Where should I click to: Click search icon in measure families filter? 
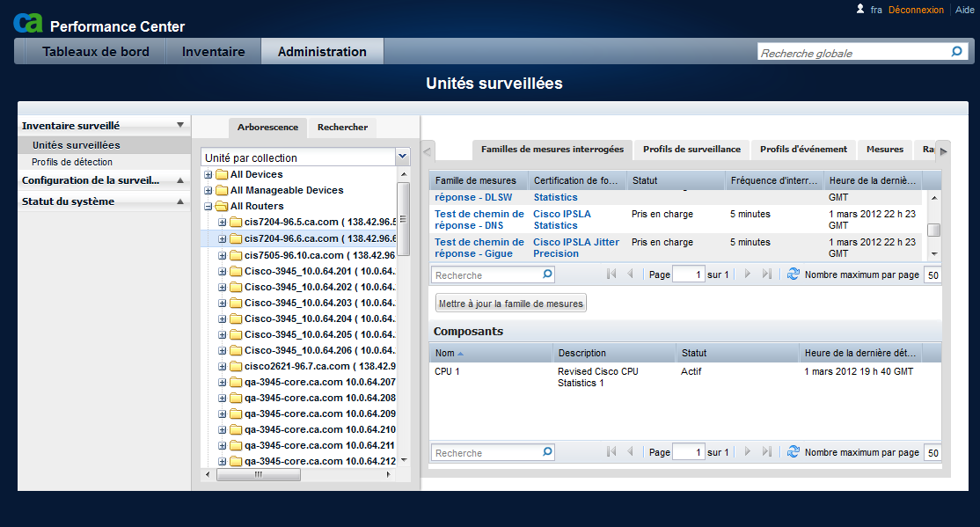(x=547, y=274)
